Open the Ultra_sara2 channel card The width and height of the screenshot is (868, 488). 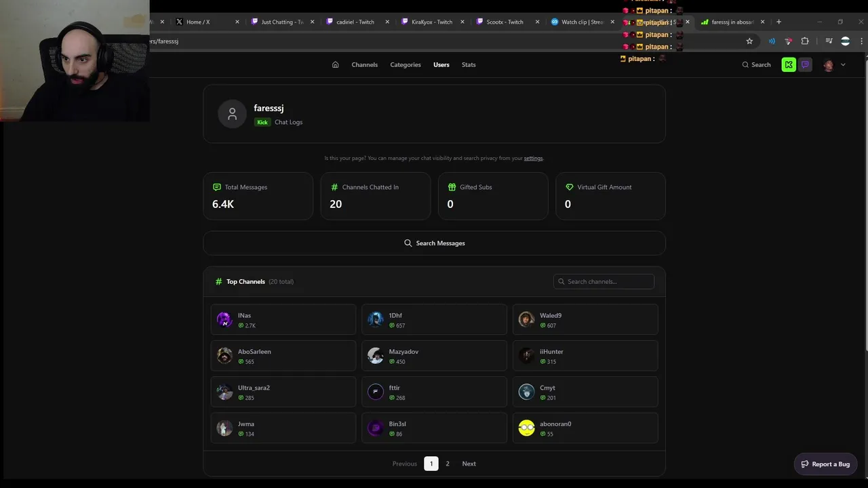tap(283, 392)
